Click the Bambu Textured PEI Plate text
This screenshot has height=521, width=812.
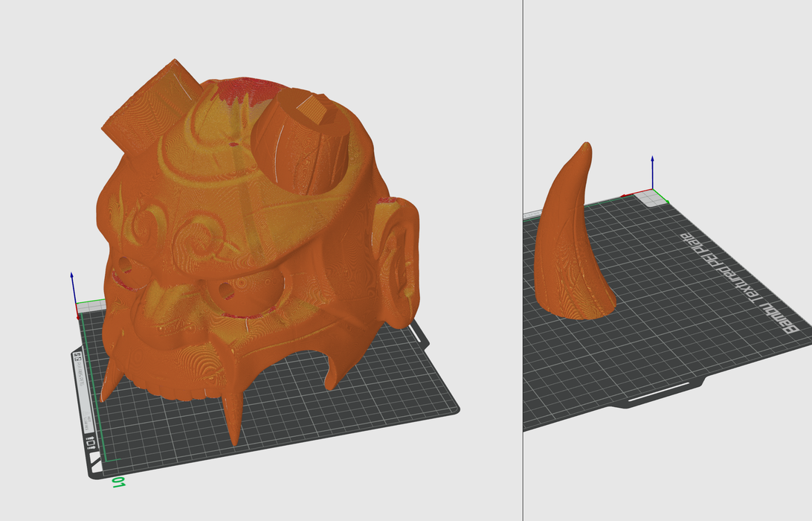(736, 281)
